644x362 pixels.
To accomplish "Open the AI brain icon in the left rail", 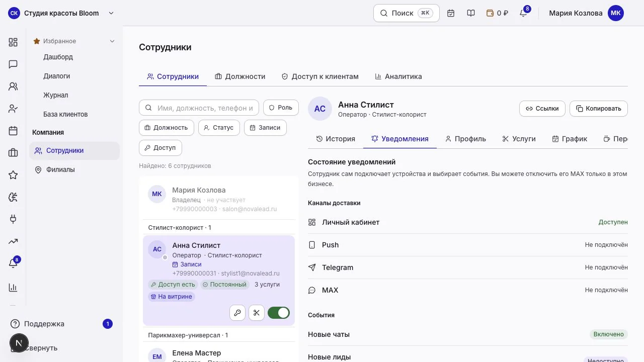I will [13, 197].
